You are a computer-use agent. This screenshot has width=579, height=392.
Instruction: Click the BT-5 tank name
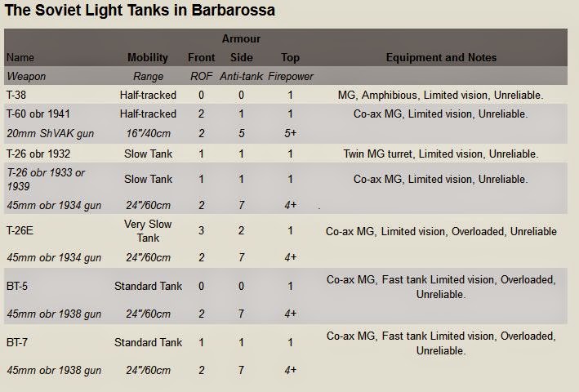coord(17,286)
